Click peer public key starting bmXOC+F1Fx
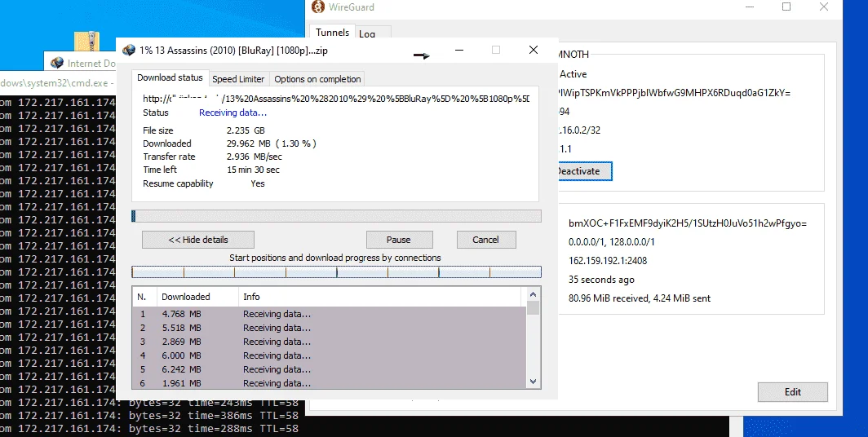This screenshot has width=868, height=437. coord(688,223)
